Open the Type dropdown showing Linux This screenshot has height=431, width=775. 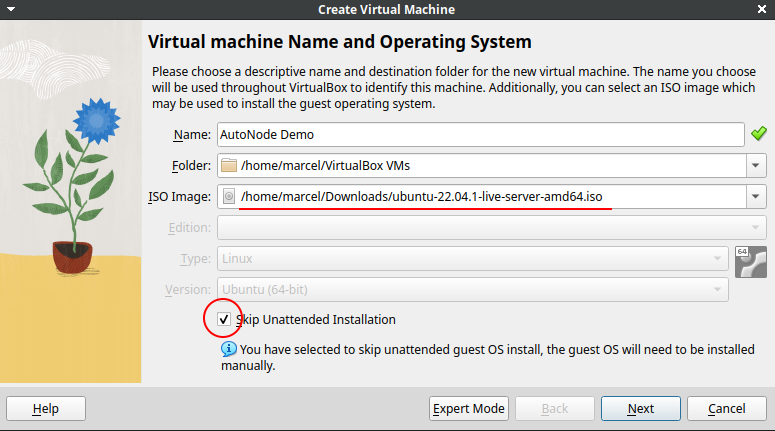click(473, 259)
